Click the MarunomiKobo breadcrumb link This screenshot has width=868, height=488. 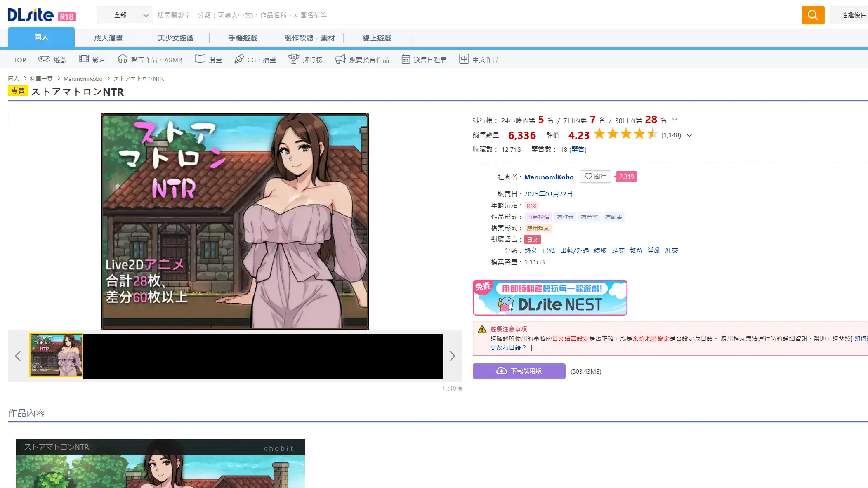[x=83, y=79]
